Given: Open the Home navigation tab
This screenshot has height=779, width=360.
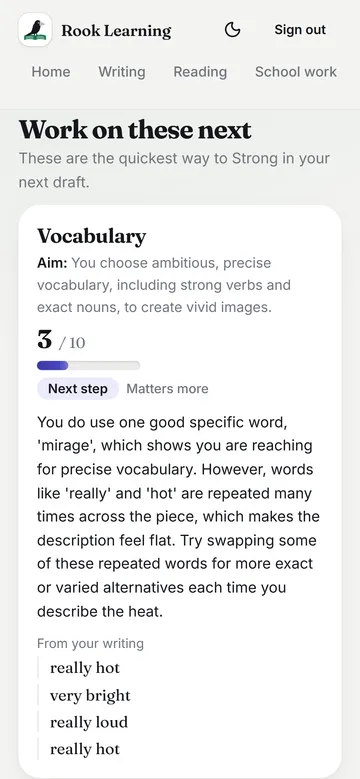Looking at the screenshot, I should 51,72.
